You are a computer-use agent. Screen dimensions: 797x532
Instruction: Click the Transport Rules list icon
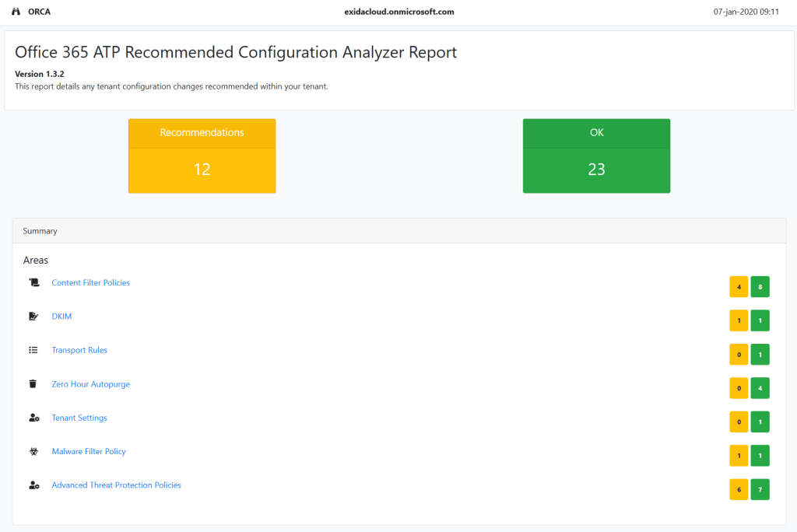coord(34,350)
